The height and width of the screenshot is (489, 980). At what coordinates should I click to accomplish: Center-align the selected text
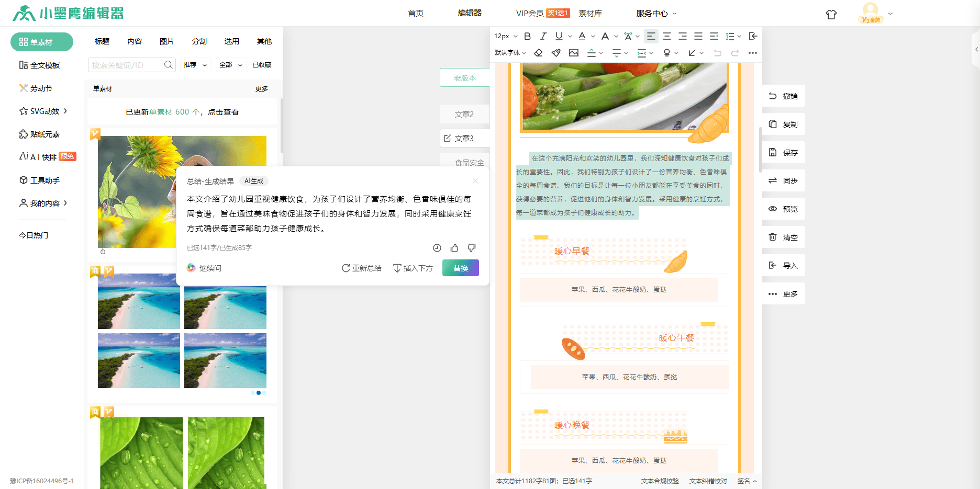(666, 36)
